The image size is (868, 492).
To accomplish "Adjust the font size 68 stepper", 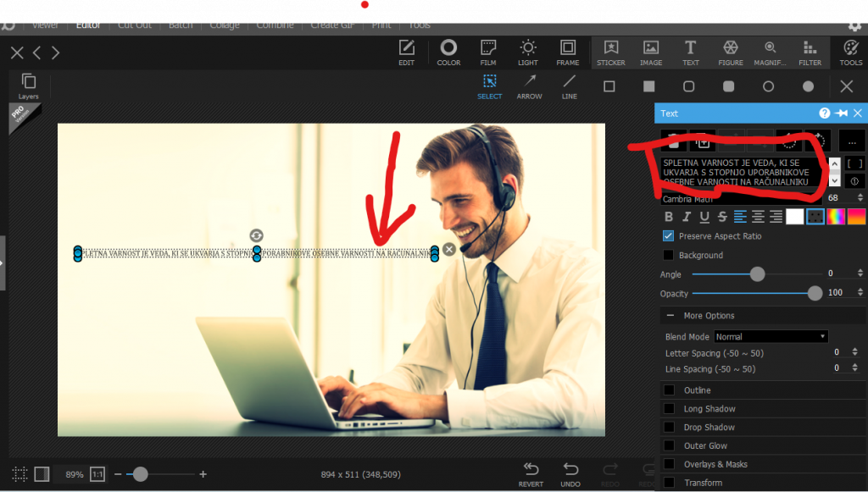I will pyautogui.click(x=860, y=197).
